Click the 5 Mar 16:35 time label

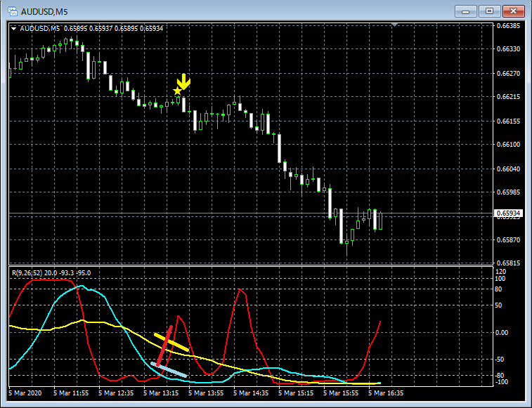(386, 393)
